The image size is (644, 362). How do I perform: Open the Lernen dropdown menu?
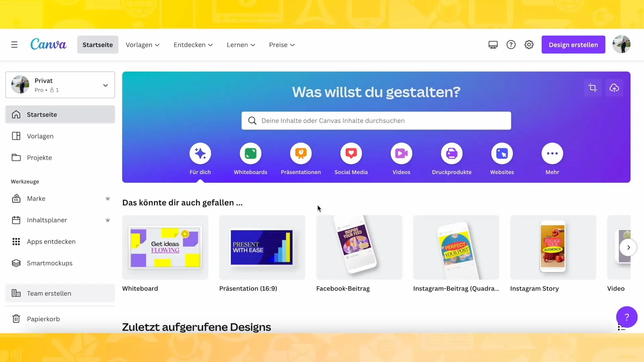pyautogui.click(x=241, y=45)
